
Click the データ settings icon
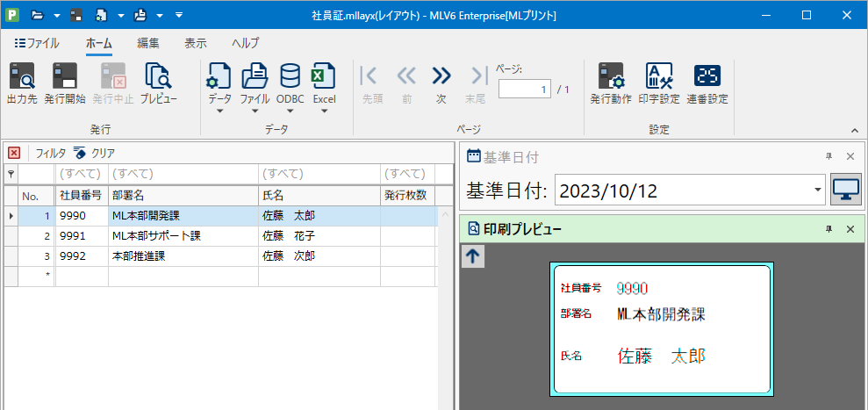tap(219, 76)
